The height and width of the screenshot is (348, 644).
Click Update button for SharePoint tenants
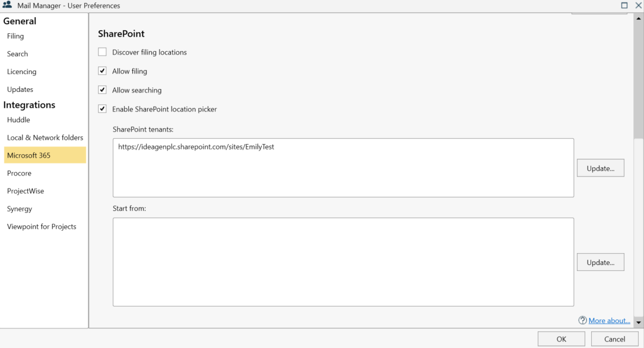[x=600, y=168]
